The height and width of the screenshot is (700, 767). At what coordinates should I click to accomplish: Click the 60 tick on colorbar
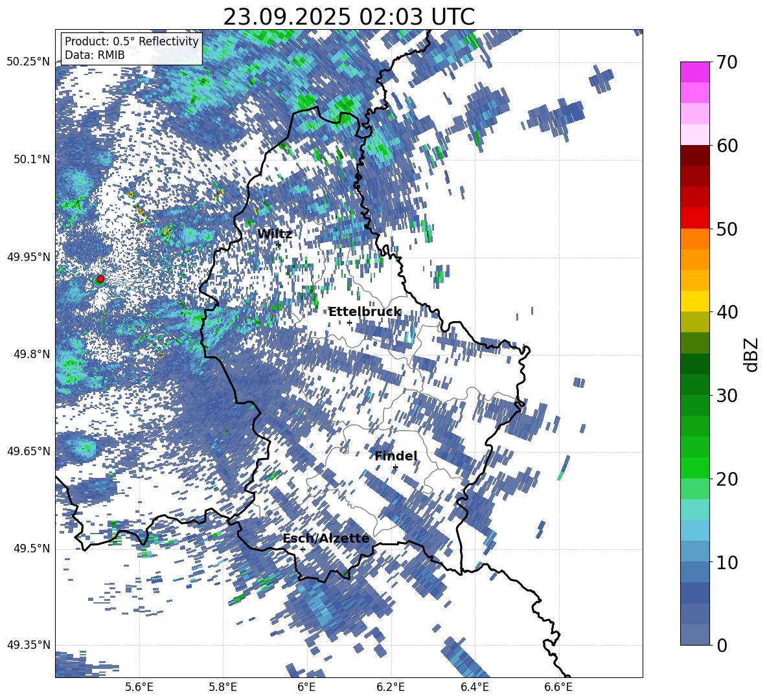point(727,146)
